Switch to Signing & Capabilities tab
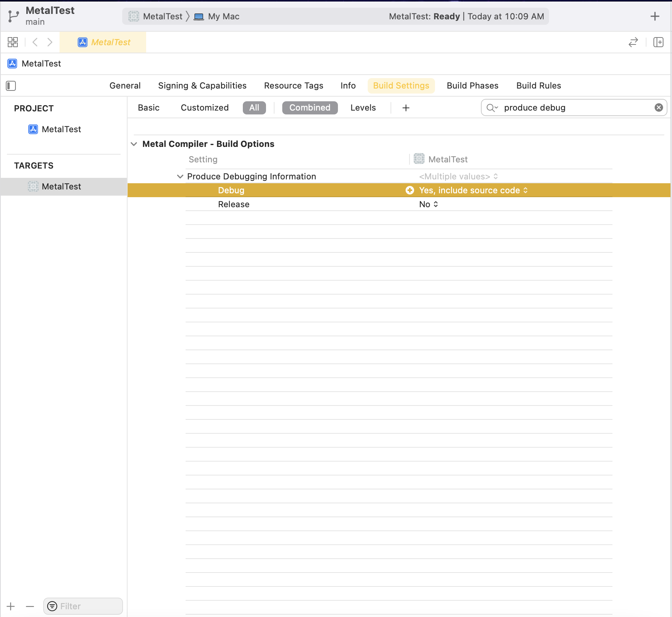The image size is (672, 617). click(202, 86)
